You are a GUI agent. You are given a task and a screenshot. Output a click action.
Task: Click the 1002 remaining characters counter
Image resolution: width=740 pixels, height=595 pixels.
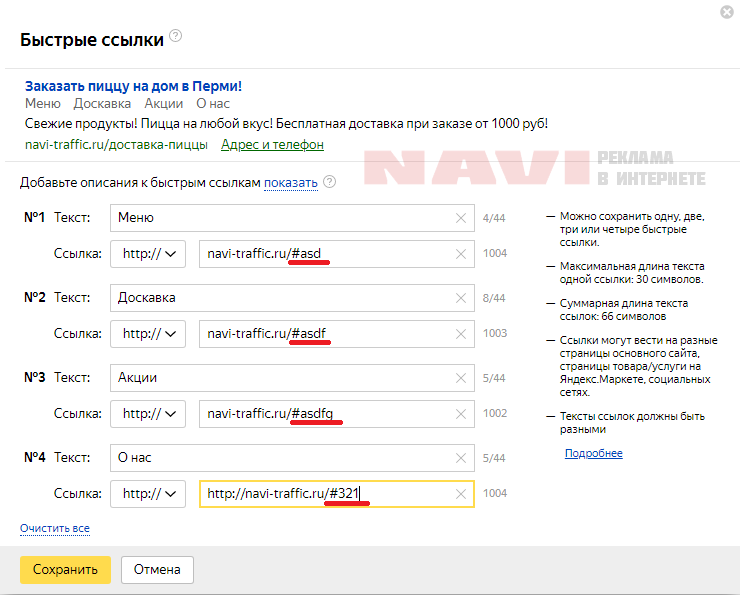click(x=495, y=413)
